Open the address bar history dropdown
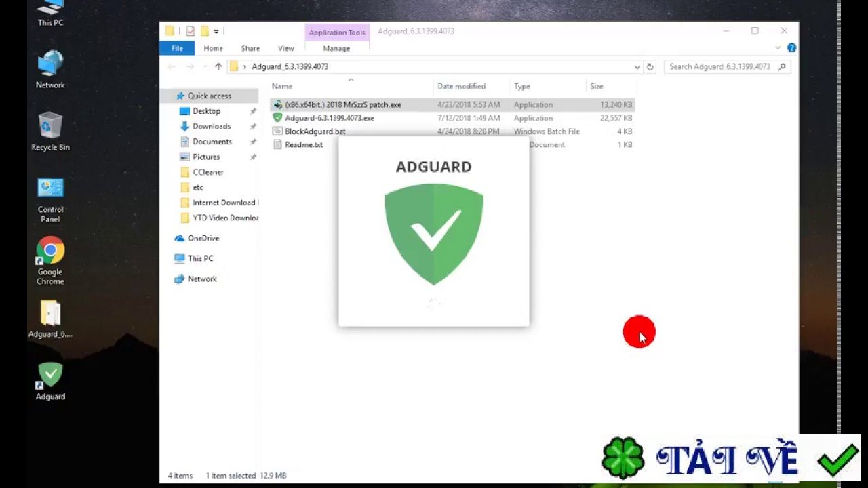The height and width of the screenshot is (488, 868). tap(636, 66)
